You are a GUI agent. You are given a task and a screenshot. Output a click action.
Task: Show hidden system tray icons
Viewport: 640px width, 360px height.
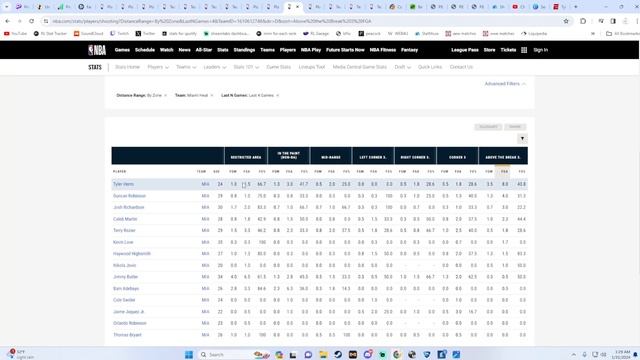573,354
